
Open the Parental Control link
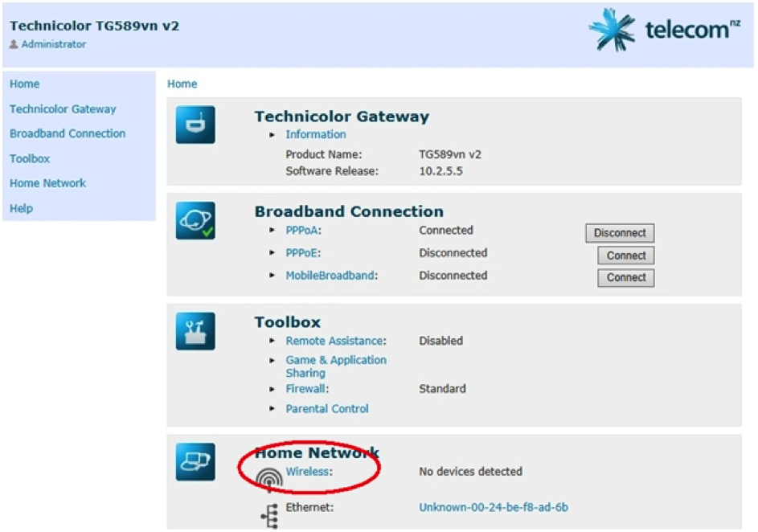point(326,408)
